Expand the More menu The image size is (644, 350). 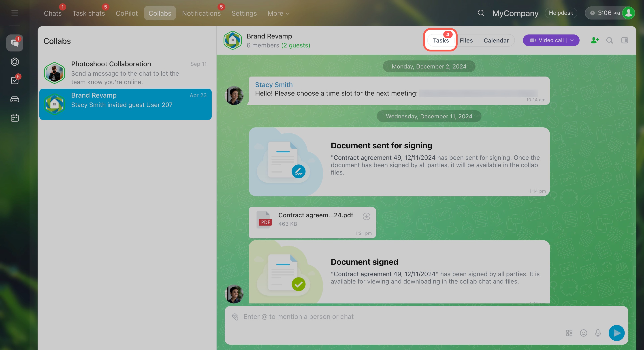278,13
